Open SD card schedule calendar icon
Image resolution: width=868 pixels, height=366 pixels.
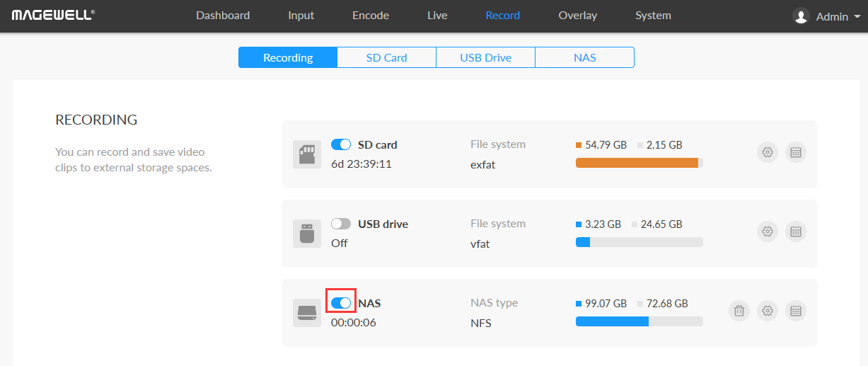pos(795,152)
